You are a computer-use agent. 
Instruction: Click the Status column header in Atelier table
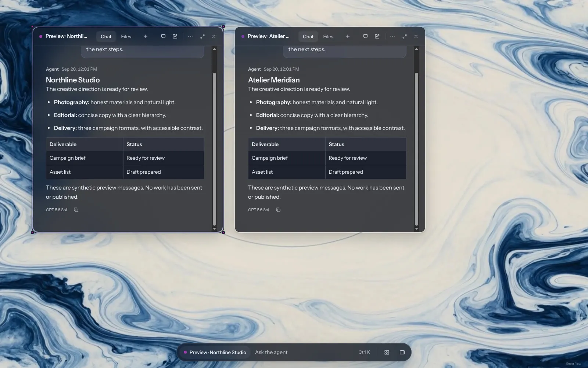366,144
